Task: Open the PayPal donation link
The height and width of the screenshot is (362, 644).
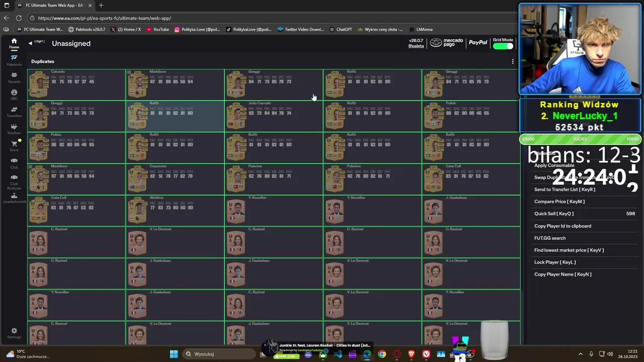Action: click(x=478, y=43)
